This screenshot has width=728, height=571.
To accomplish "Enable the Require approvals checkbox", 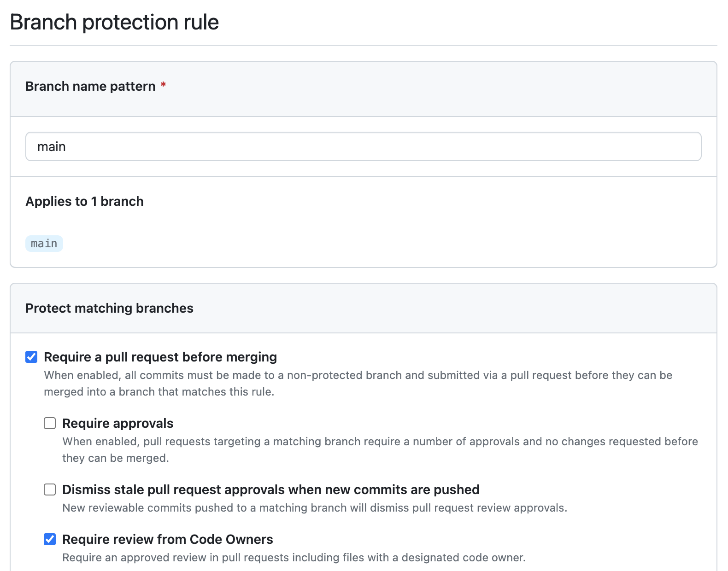I will click(x=49, y=423).
